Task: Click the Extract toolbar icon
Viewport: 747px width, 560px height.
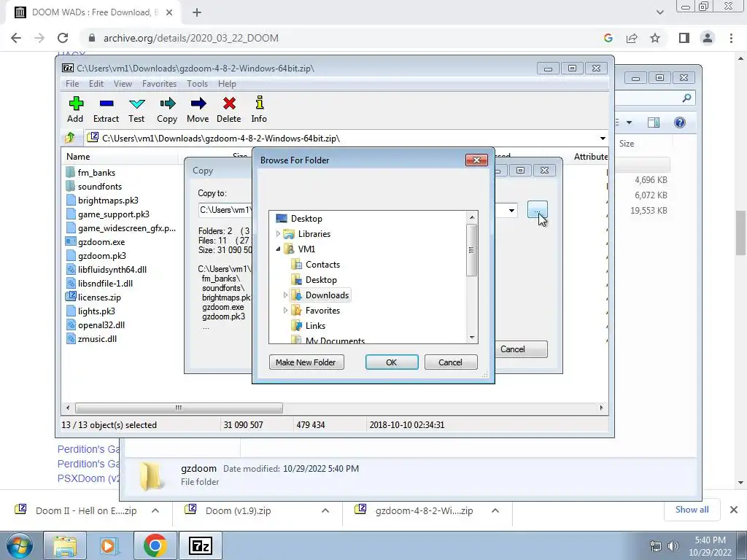Action: [x=106, y=109]
